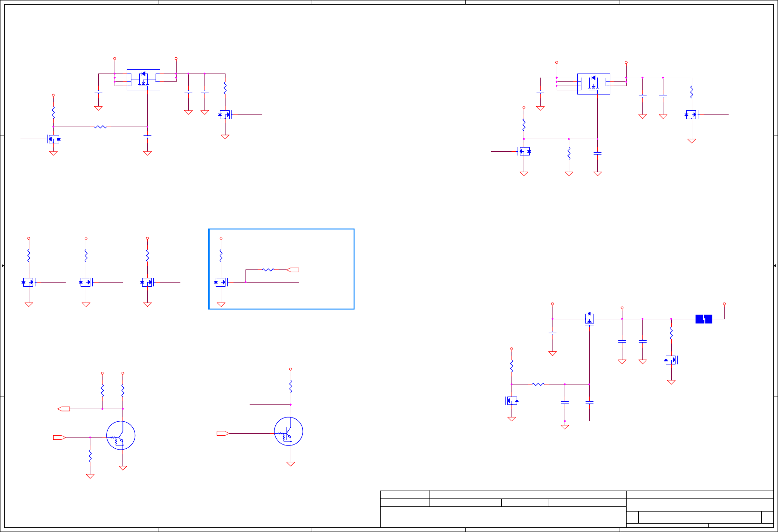778x532 pixels.
Task: Select the vertical pull-up resistor inside blue box
Action: pos(221,256)
